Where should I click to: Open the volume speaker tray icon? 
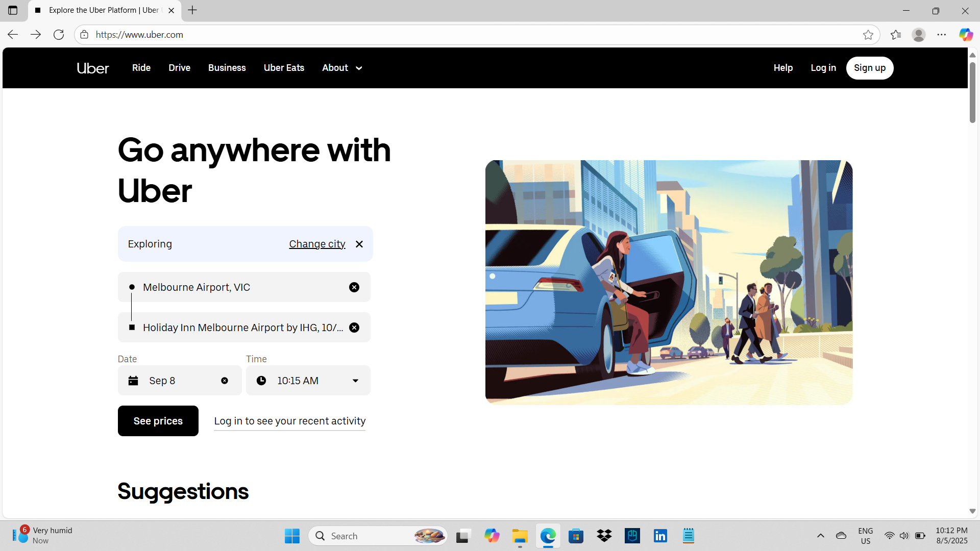pyautogui.click(x=904, y=536)
